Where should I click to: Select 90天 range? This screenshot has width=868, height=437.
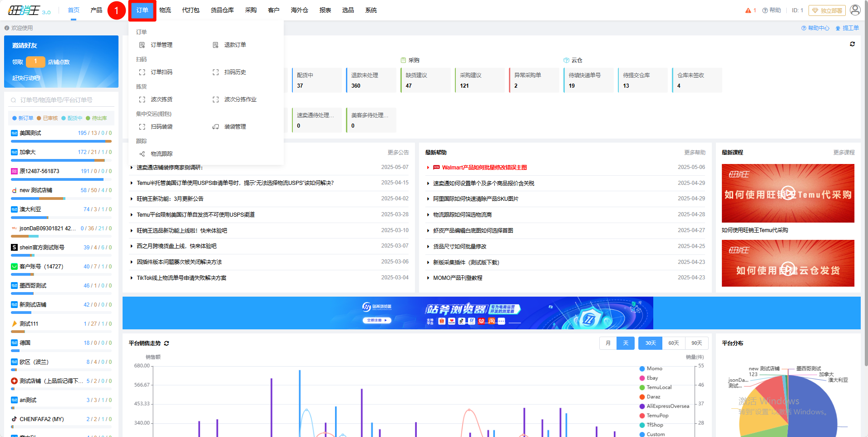pyautogui.click(x=697, y=343)
